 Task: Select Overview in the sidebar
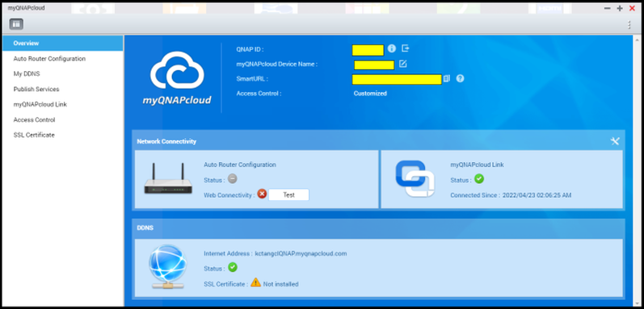(63, 43)
